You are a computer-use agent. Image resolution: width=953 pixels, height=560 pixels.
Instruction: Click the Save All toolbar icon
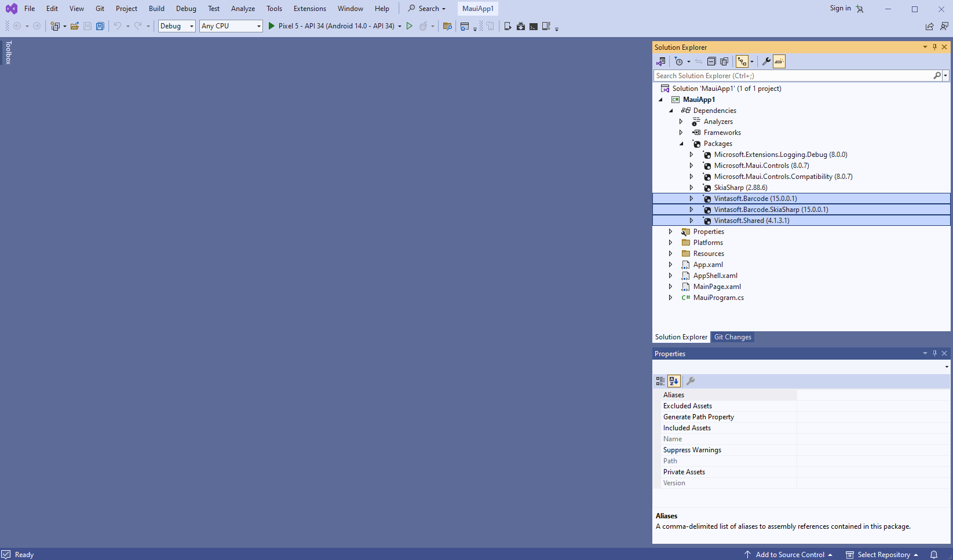click(100, 26)
